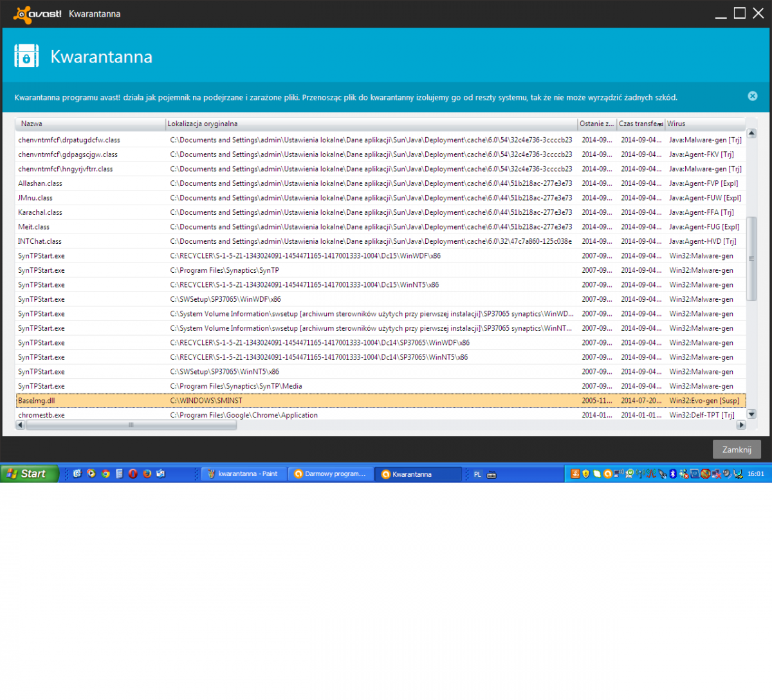Switch to Kwarantanna taskbar button
This screenshot has width=772, height=700.
pyautogui.click(x=418, y=474)
